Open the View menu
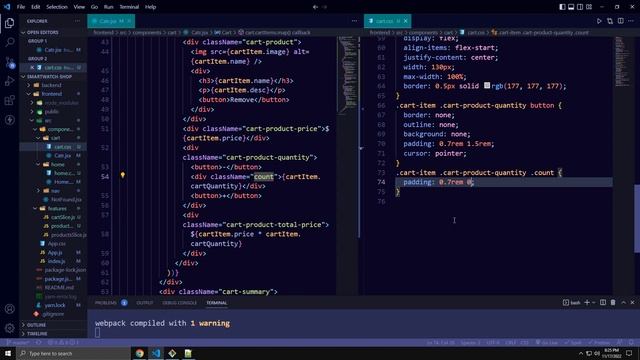Image resolution: width=640 pixels, height=360 pixels. pyautogui.click(x=79, y=7)
